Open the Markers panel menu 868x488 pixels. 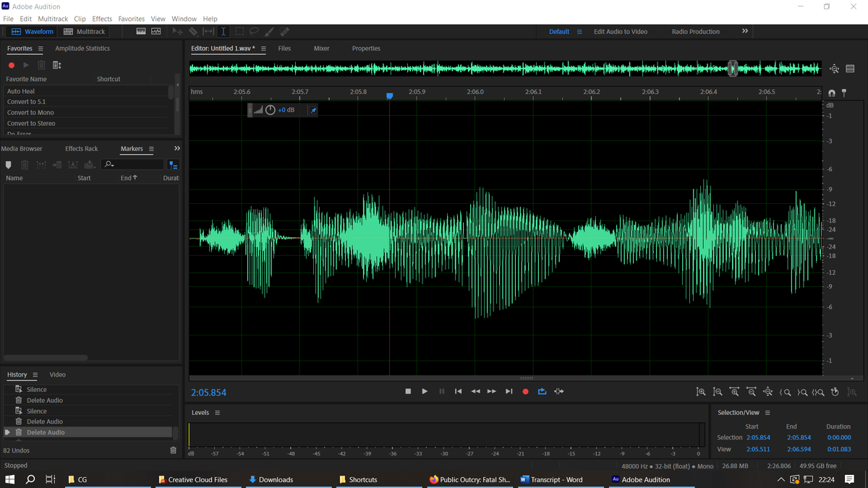tap(151, 149)
